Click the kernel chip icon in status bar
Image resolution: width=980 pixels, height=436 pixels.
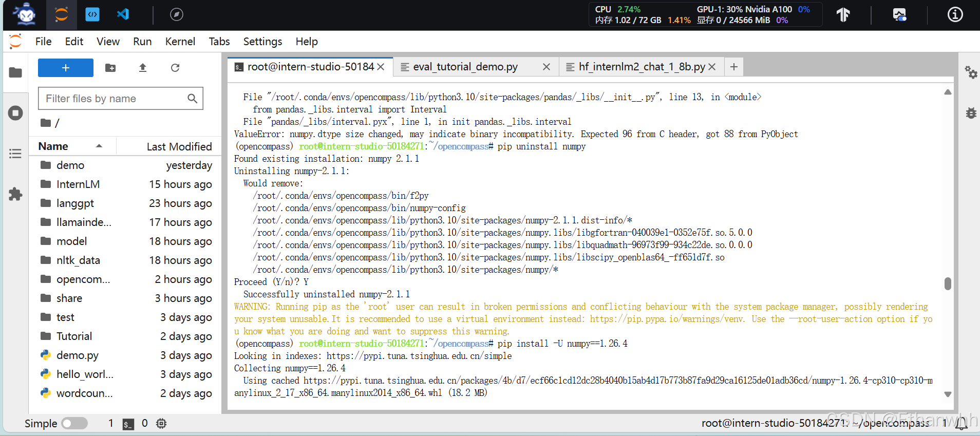(161, 424)
